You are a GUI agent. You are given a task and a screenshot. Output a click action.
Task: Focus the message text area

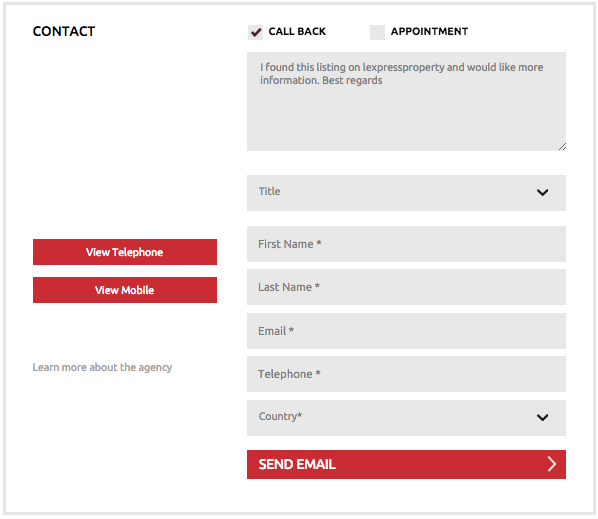coord(406,101)
